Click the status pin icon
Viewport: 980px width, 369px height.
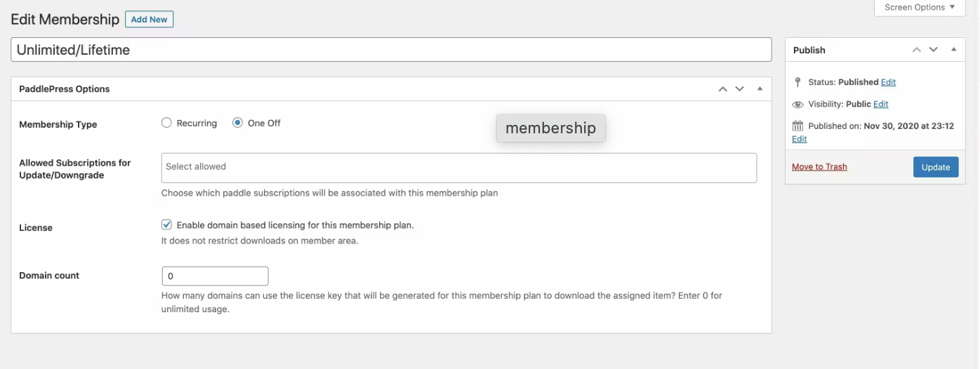pos(797,82)
